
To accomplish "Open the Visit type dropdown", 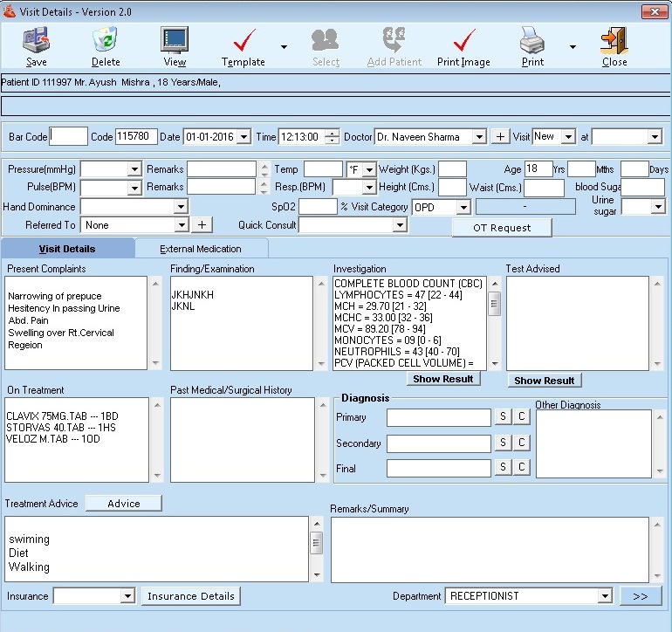I will (568, 137).
